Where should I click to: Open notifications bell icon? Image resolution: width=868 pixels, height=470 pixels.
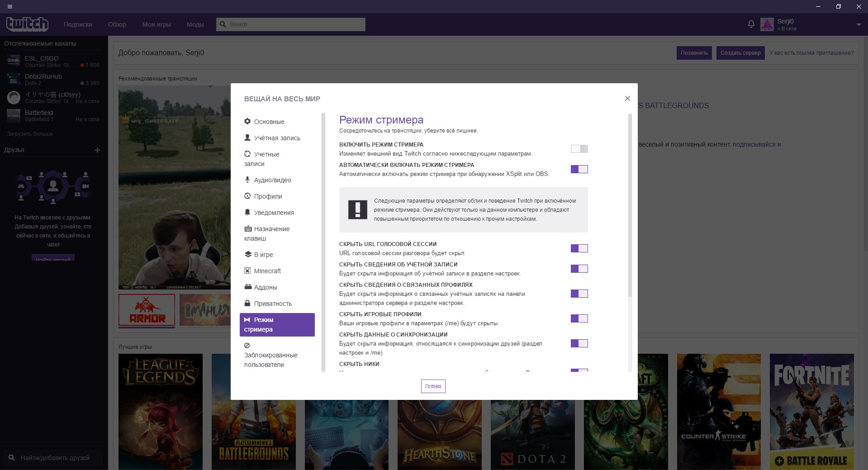tap(751, 24)
